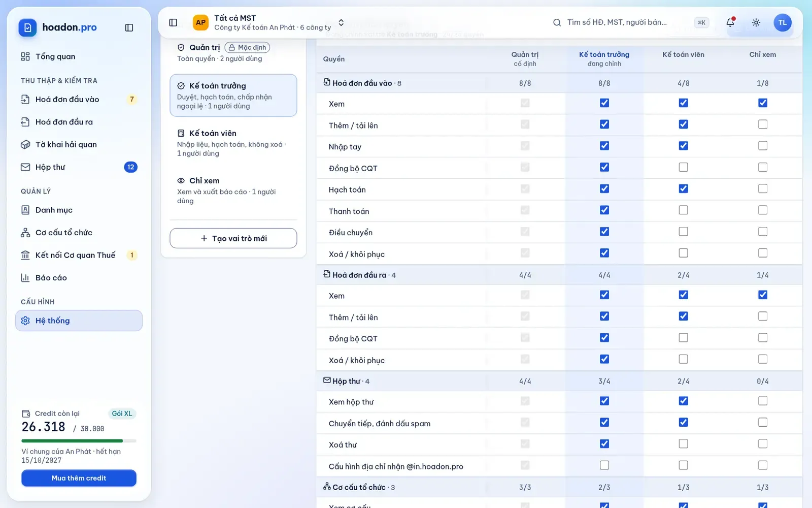The width and height of the screenshot is (812, 508).
Task: Click the Kết nối Cơ quan Thuế icon
Action: [25, 255]
